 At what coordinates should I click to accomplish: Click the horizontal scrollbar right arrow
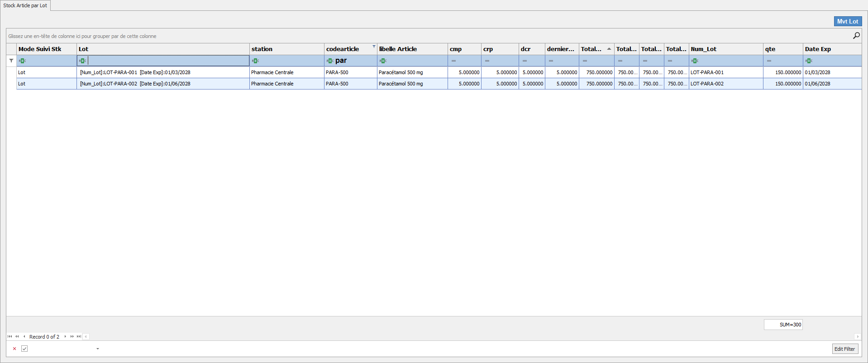[857, 336]
